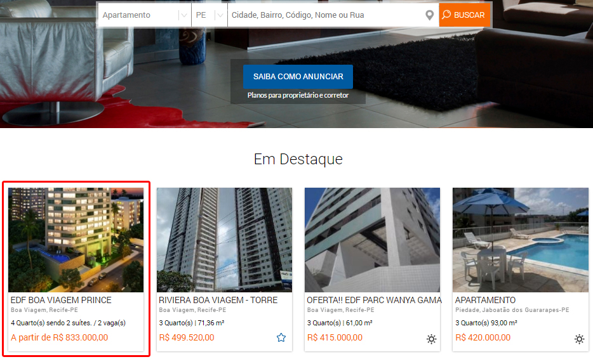Click the chevron arrow beside PE
The width and height of the screenshot is (593, 364).
[x=220, y=15]
